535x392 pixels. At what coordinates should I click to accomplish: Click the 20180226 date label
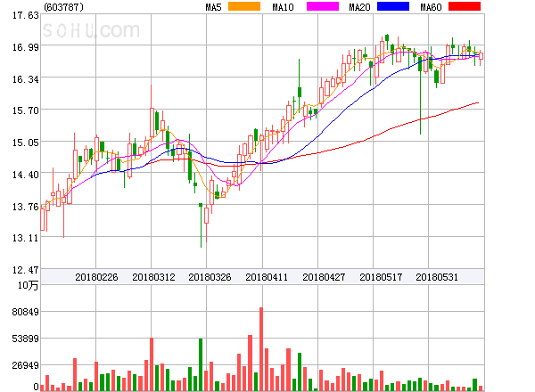96,277
